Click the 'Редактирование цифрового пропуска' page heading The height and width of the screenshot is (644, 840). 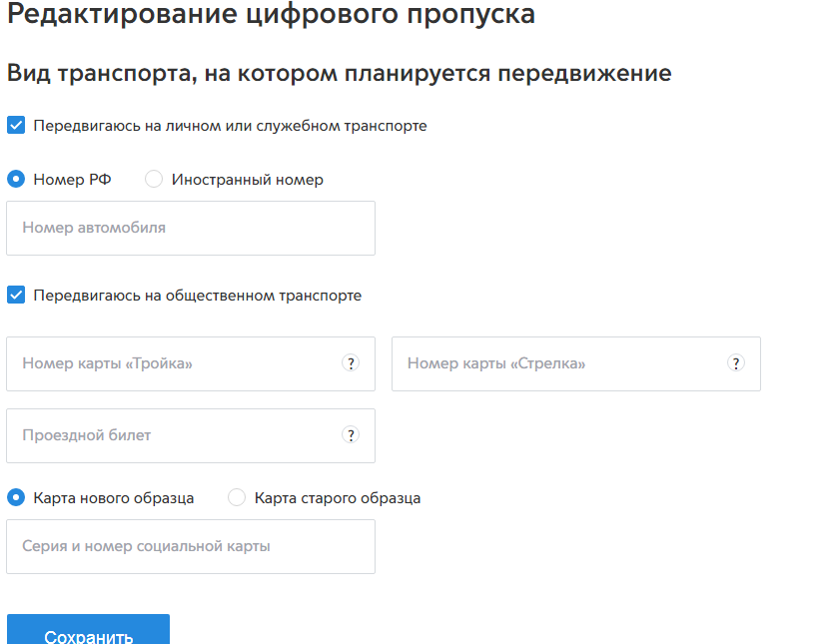click(271, 14)
